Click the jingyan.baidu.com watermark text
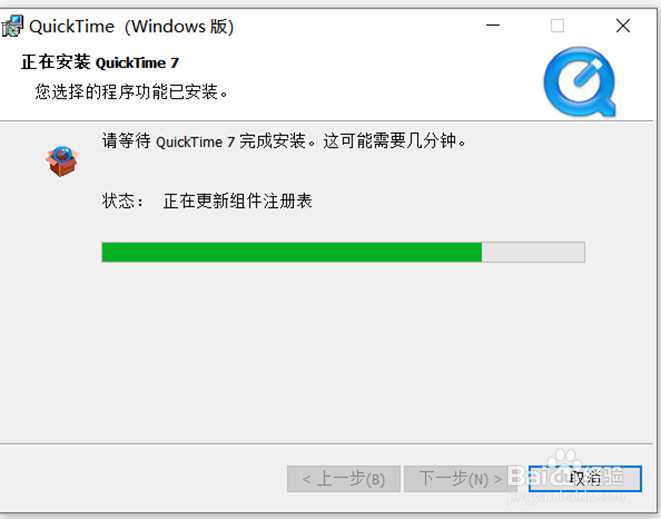This screenshot has height=519, width=661. 566,497
